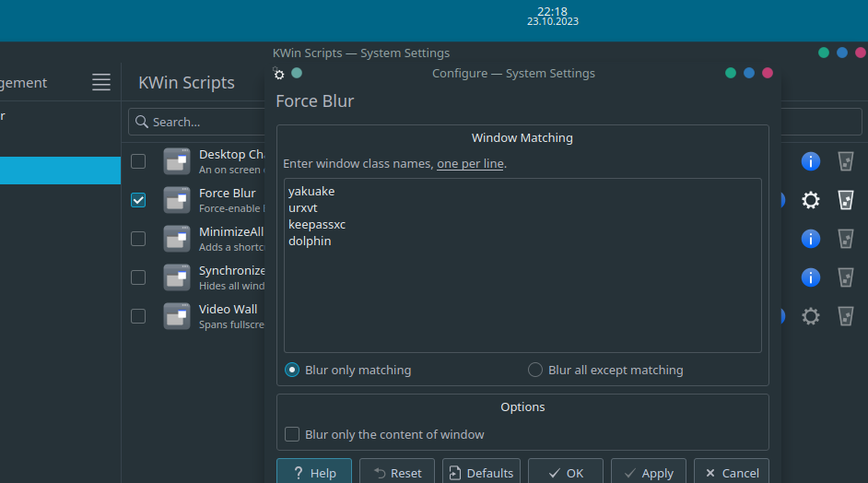
Task: Click the dolphin line in class list
Action: 310,241
